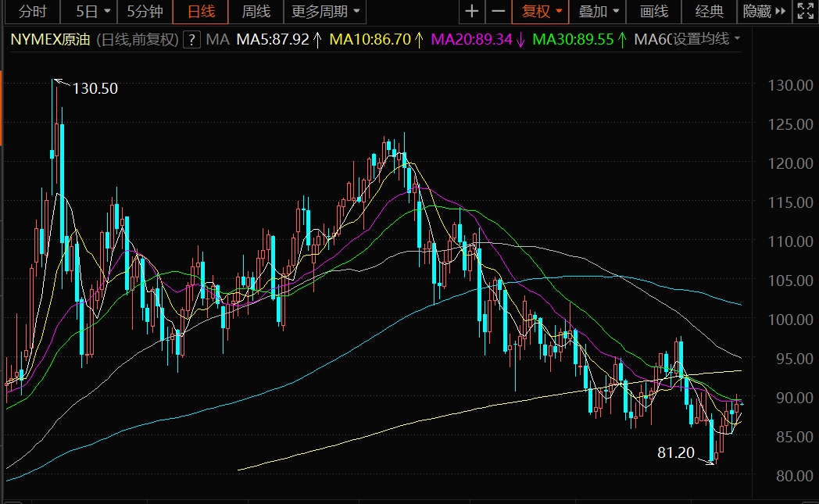Open the 叠加 overlay dropdown
The width and height of the screenshot is (819, 504).
click(599, 12)
